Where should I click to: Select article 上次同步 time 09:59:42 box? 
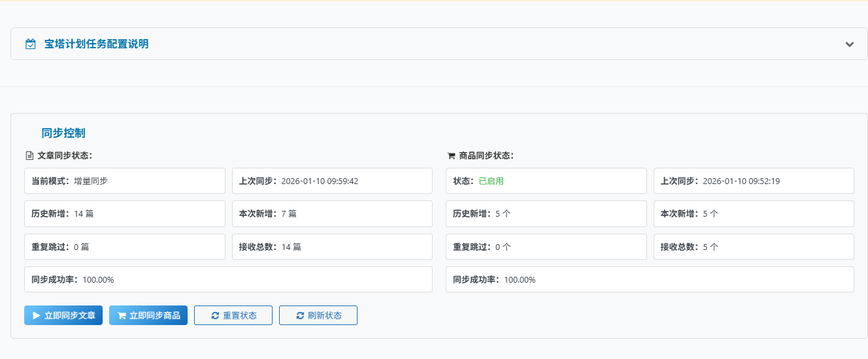[332, 181]
